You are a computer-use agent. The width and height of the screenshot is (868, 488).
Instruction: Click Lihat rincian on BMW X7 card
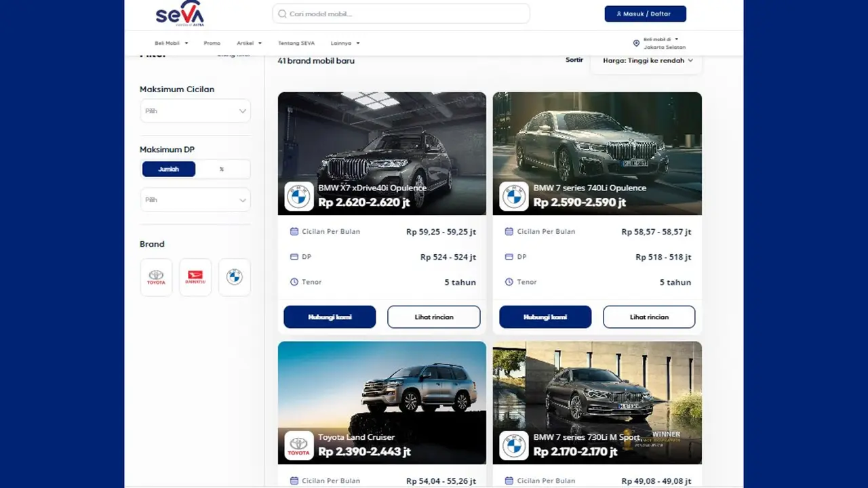click(434, 317)
